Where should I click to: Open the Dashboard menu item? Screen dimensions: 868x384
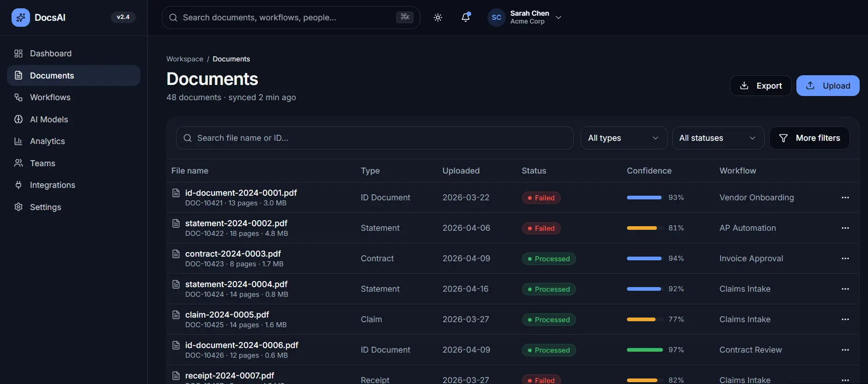(x=73, y=54)
